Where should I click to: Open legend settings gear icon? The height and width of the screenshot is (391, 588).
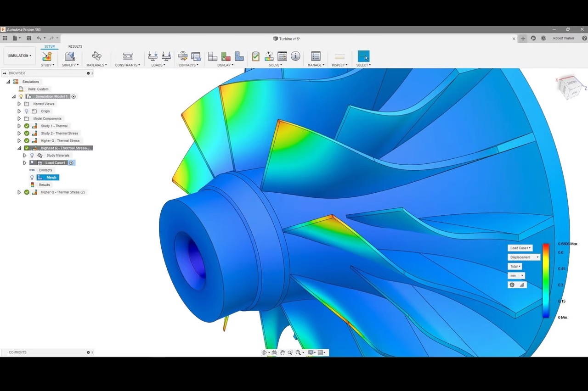[512, 285]
